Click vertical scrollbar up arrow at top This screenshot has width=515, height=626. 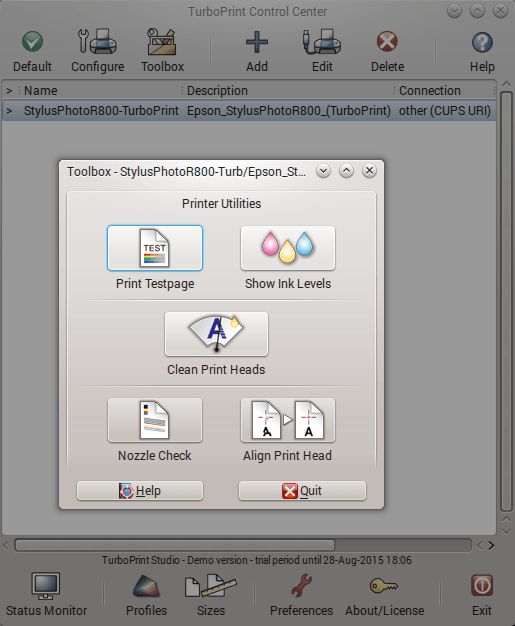(506, 84)
